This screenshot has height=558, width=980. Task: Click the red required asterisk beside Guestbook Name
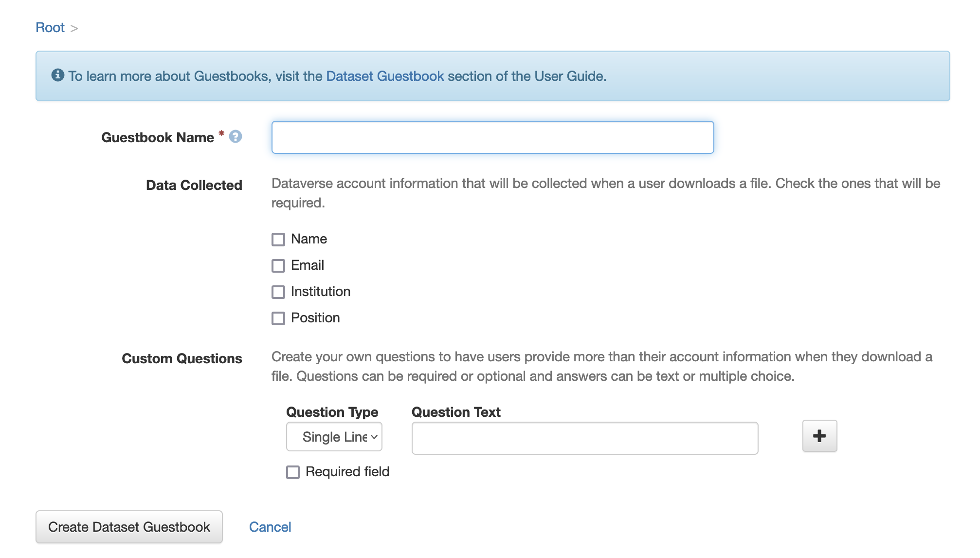click(x=221, y=133)
